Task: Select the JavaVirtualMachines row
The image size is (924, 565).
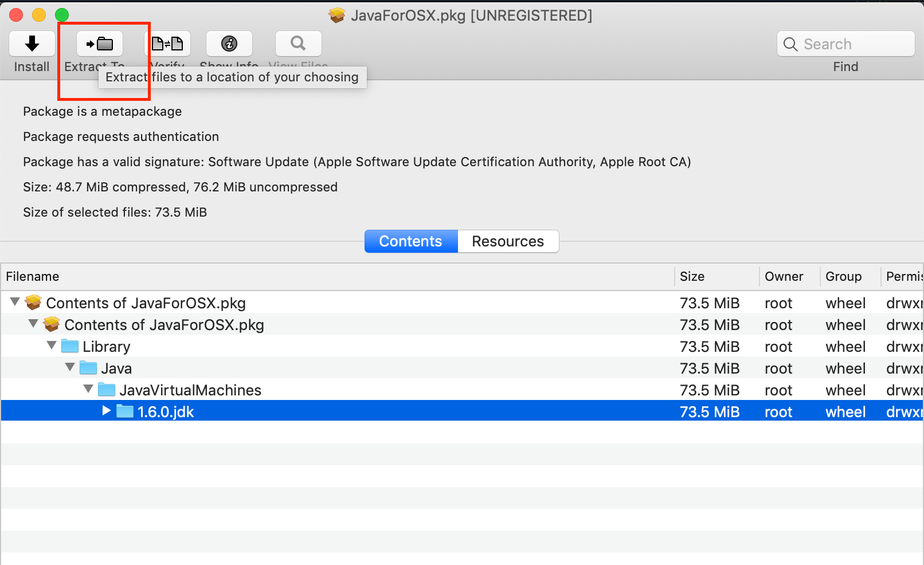Action: (x=462, y=390)
